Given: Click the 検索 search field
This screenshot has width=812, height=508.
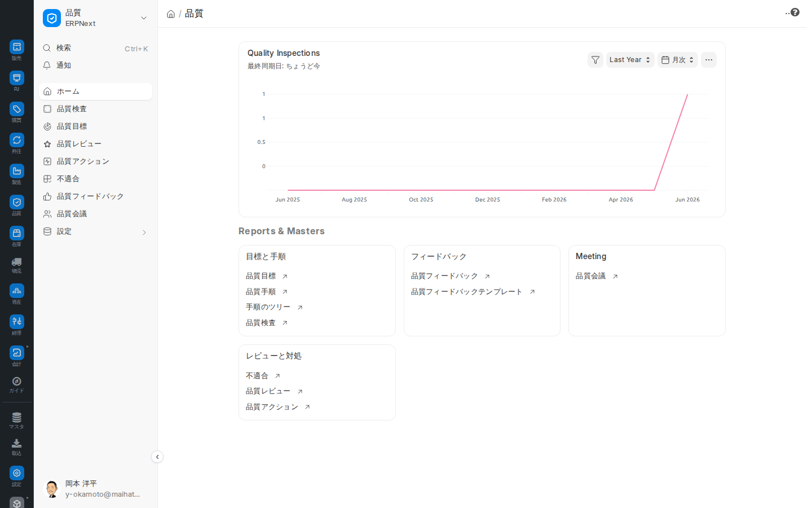Looking at the screenshot, I should pos(95,49).
